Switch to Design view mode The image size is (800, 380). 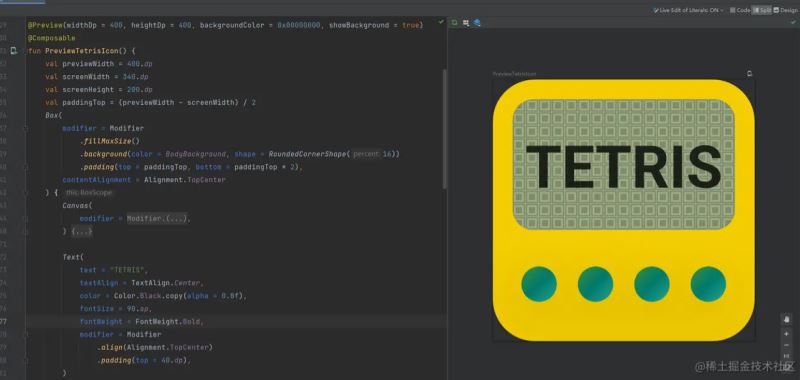coord(785,10)
